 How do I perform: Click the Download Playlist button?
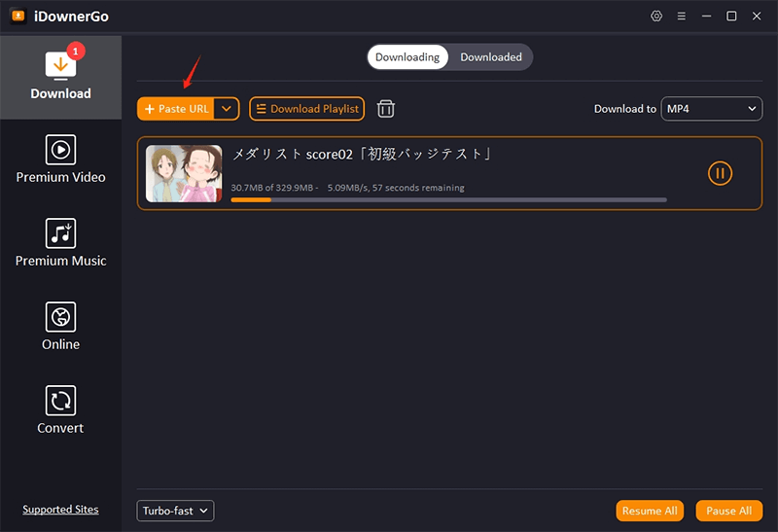point(306,109)
